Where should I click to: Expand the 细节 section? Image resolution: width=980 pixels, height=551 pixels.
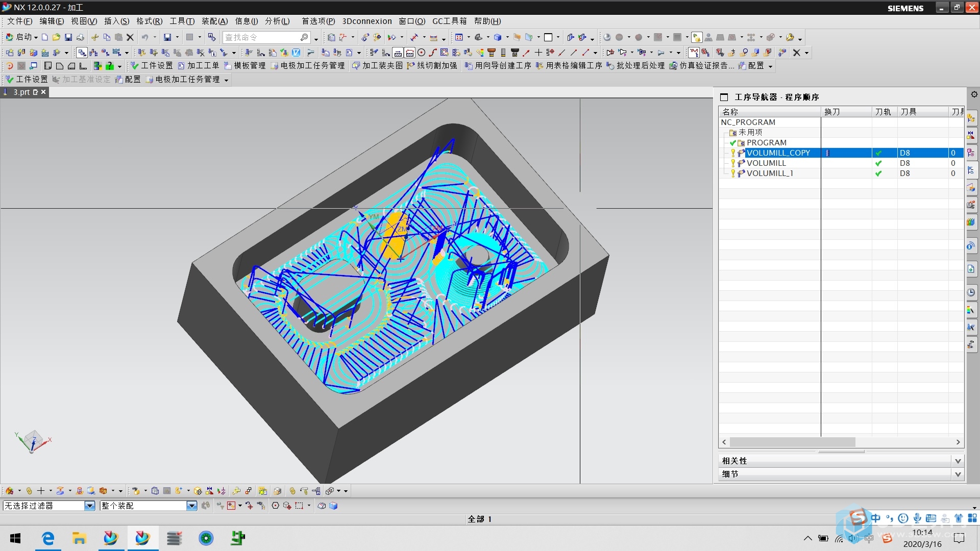coord(958,474)
